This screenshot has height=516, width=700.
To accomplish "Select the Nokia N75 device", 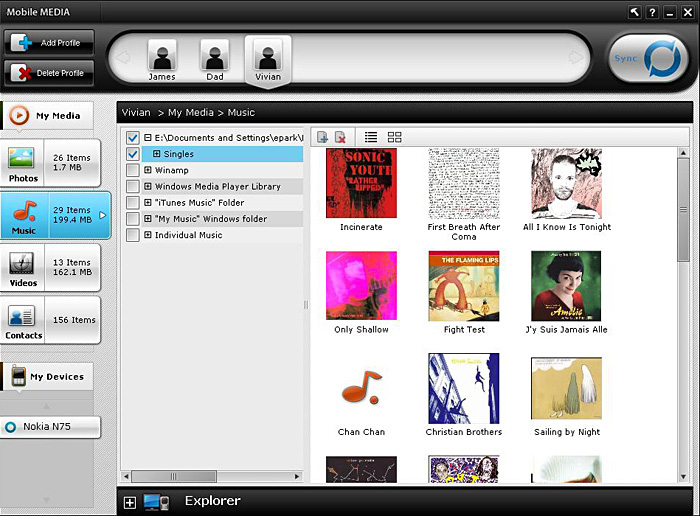I will [x=50, y=427].
